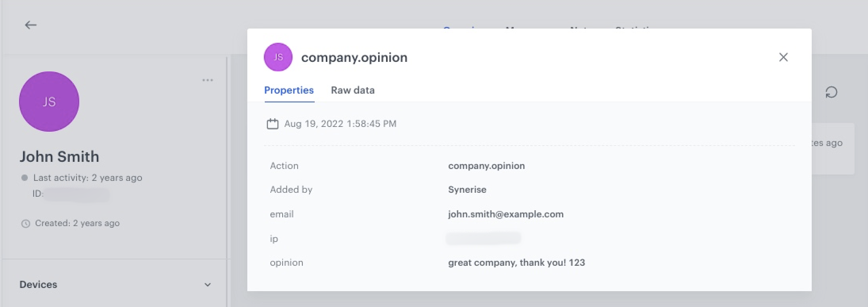Click the Action value company.opinion

(x=486, y=166)
